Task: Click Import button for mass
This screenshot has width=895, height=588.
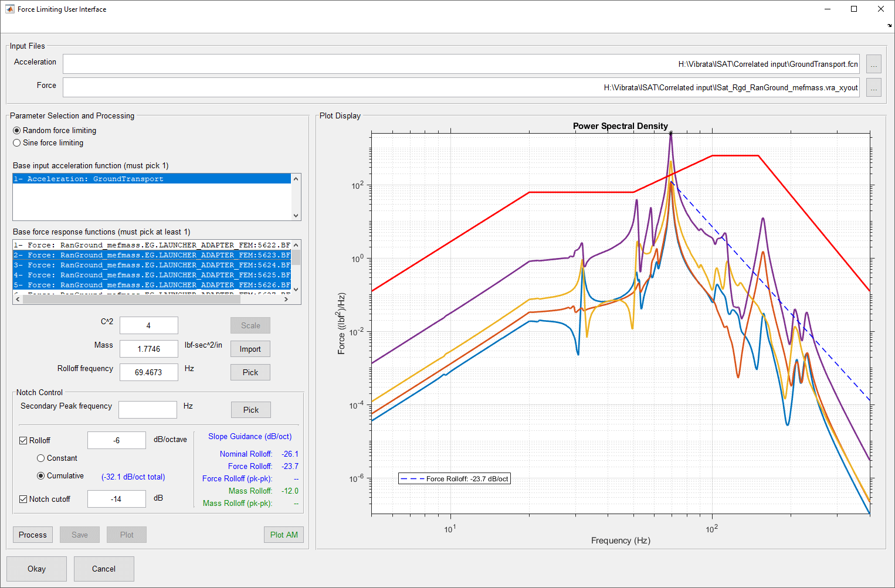Action: point(250,349)
